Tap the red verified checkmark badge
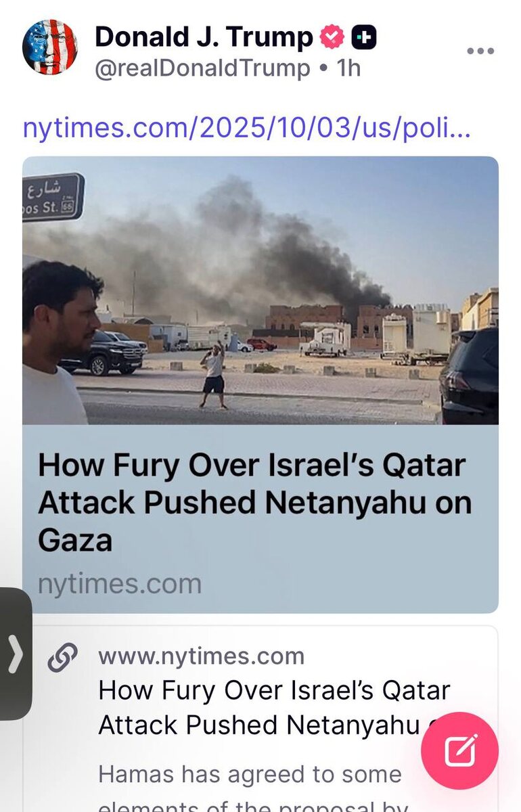 click(332, 38)
